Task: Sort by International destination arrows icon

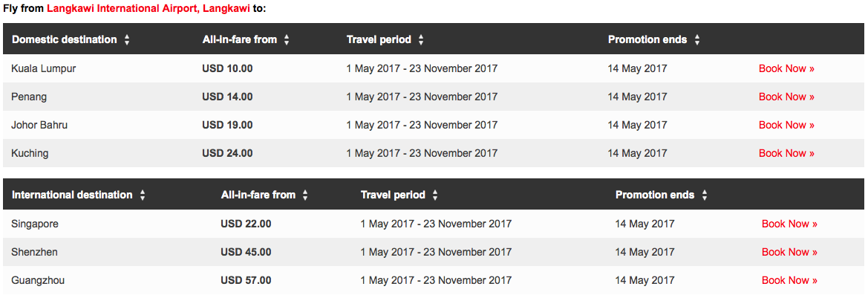Action: [x=143, y=195]
